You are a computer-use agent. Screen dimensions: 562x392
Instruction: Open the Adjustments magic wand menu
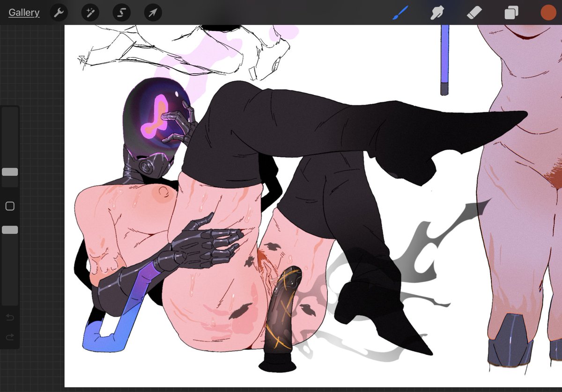point(90,13)
